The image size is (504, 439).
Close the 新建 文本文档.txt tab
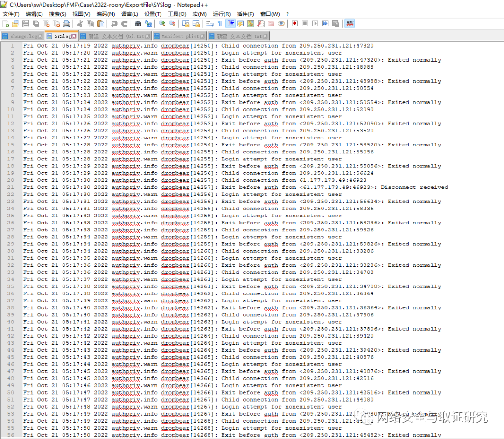tap(266, 36)
